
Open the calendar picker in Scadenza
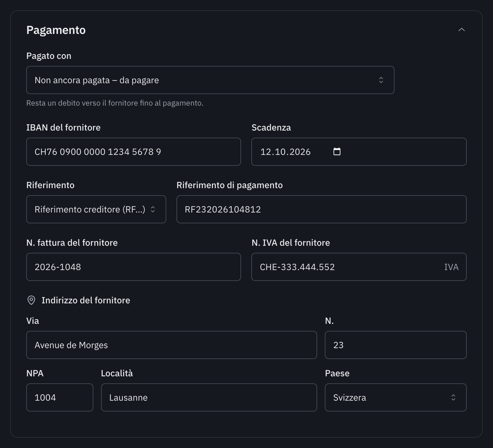tap(337, 151)
